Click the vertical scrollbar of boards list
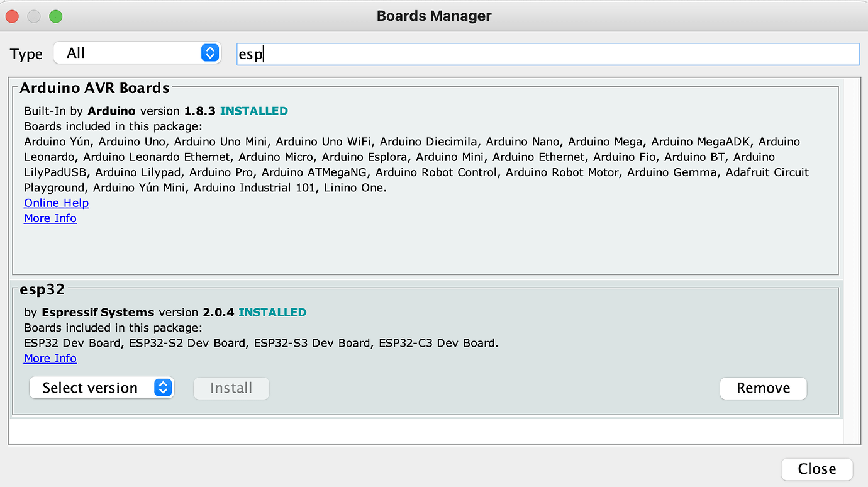 (x=852, y=252)
